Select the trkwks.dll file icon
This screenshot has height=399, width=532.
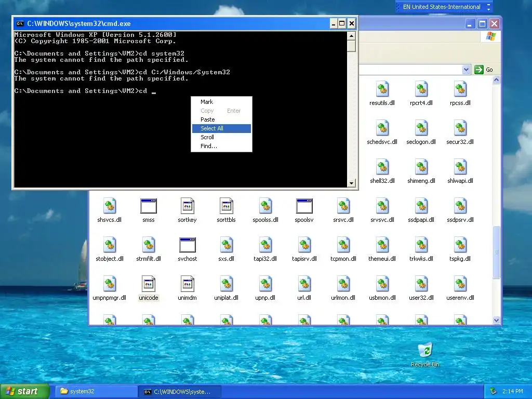(421, 245)
